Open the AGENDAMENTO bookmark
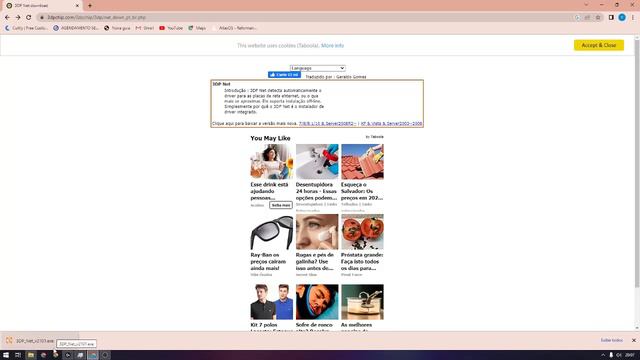The image size is (640, 360). click(76, 28)
